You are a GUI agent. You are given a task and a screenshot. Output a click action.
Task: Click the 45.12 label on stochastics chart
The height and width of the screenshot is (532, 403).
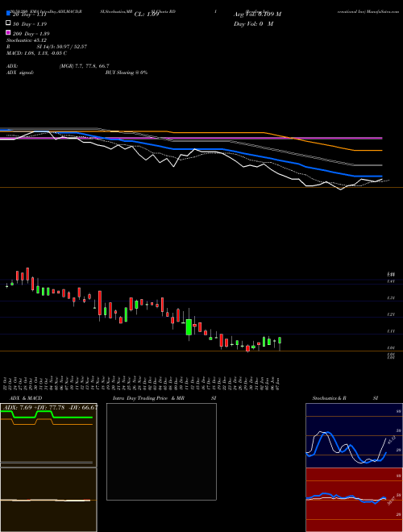click(x=391, y=440)
